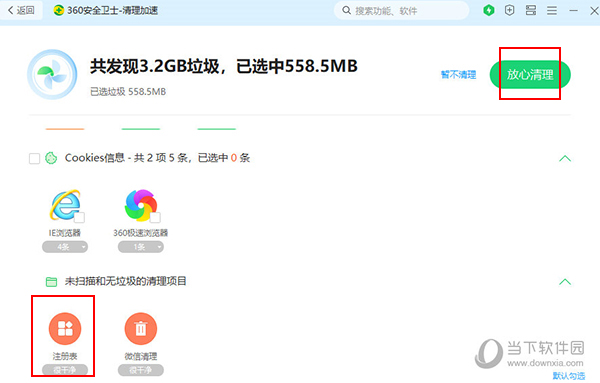Viewport: 600px width, 383px height.
Task: Open the hamburger main menu
Action: point(552,10)
